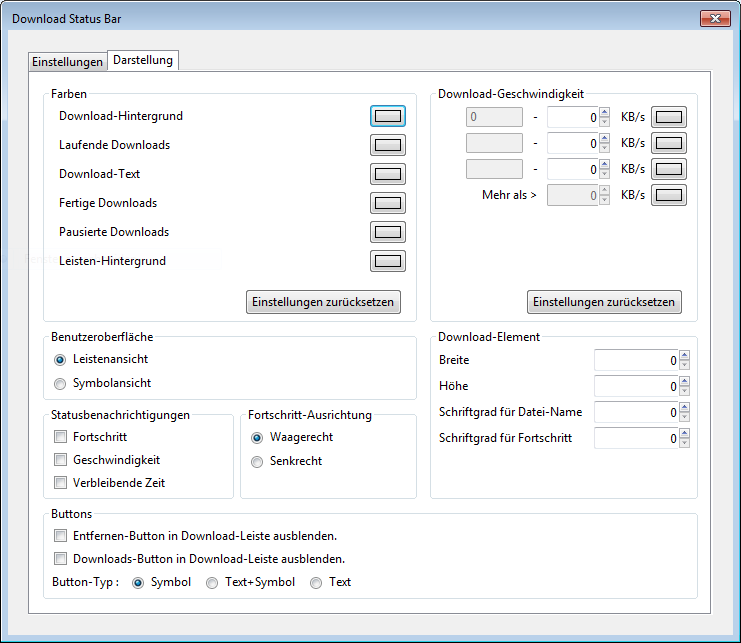Tick Entfernen-Button in Download-Leiste ausblenden
Image resolution: width=741 pixels, height=643 pixels.
click(61, 536)
